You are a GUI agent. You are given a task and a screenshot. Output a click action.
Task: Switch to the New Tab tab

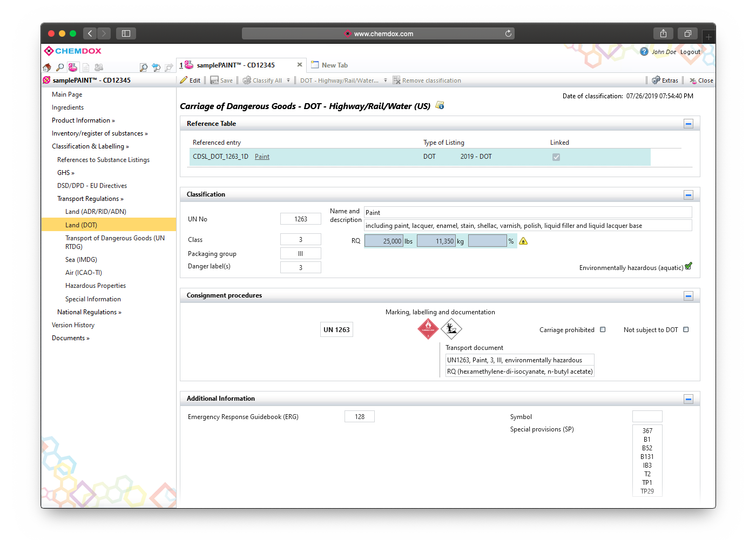[x=330, y=65]
